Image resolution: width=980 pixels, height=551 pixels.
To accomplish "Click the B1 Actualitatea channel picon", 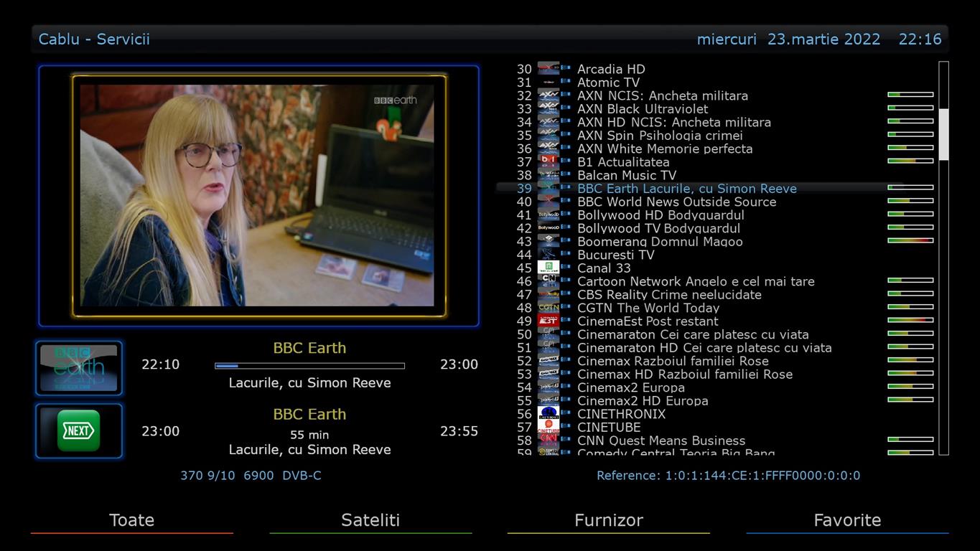I will coord(549,162).
